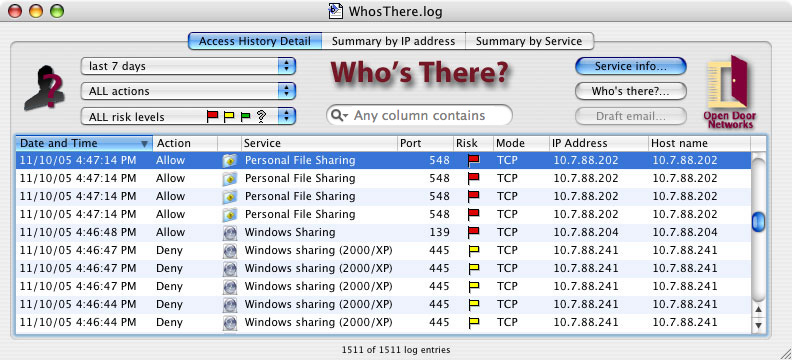Image resolution: width=792 pixels, height=360 pixels.
Task: Click the Who's there?... button
Action: tap(630, 91)
